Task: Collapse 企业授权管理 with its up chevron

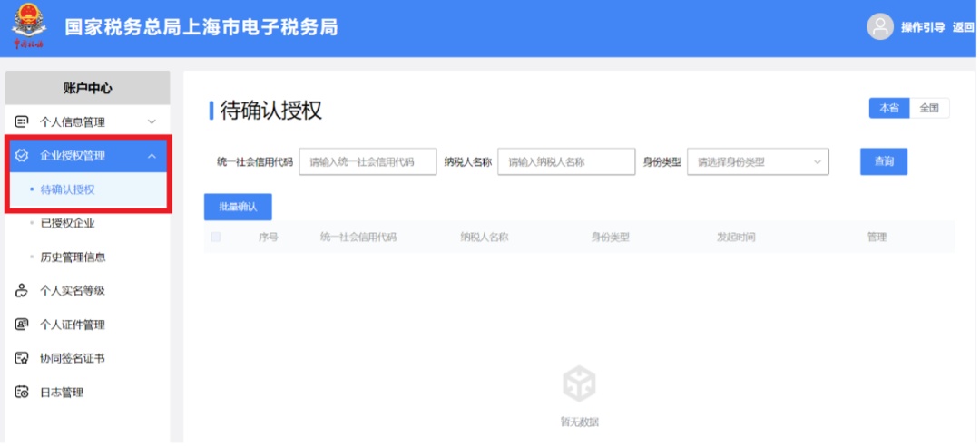Action: tap(152, 156)
